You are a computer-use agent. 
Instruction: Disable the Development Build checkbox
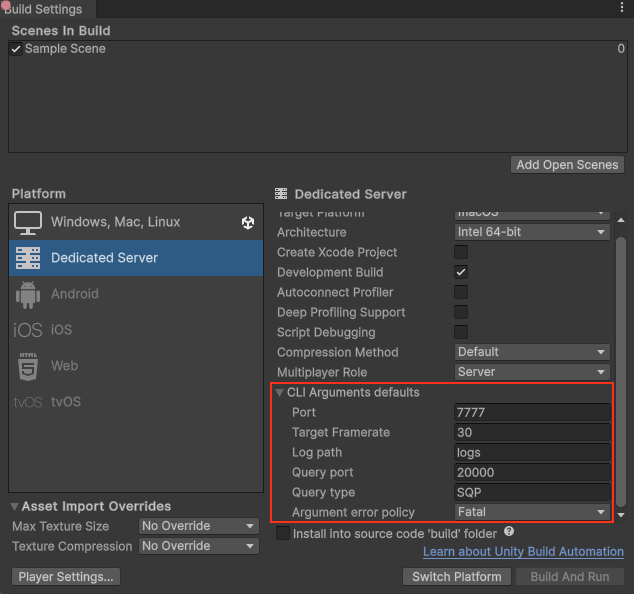pyautogui.click(x=461, y=272)
